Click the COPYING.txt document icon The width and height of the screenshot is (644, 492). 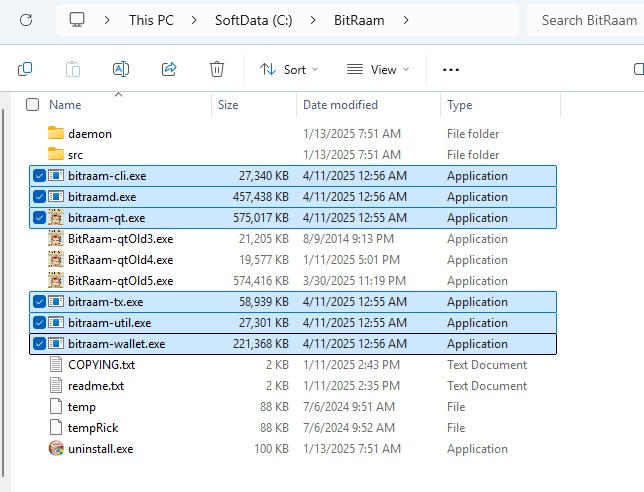(56, 364)
